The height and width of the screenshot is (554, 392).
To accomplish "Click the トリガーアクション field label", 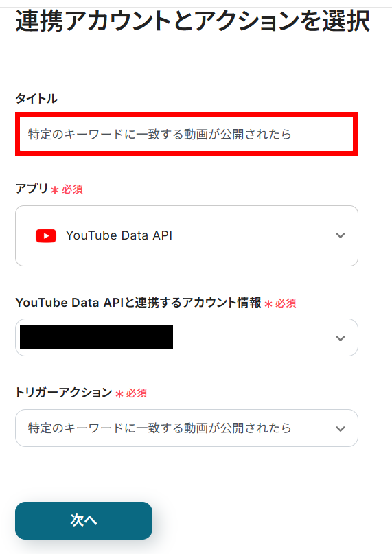I will click(64, 393).
